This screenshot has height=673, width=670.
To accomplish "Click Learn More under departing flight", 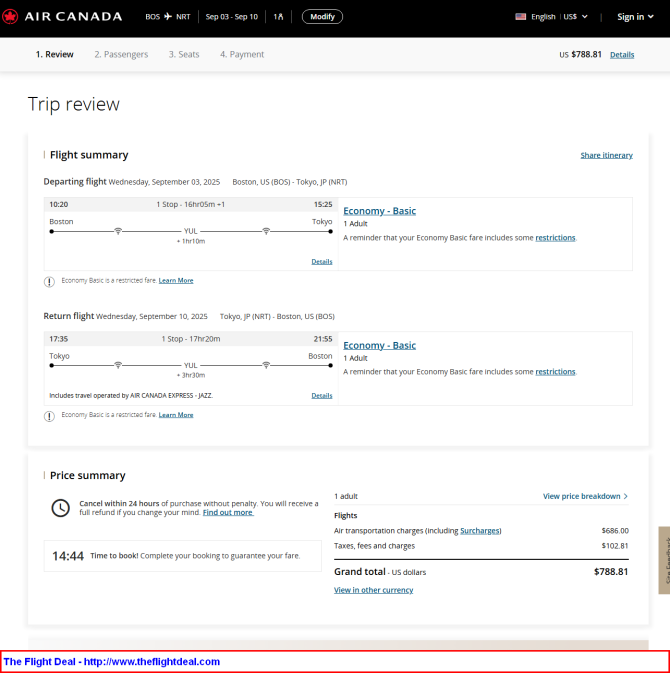I will [x=176, y=280].
